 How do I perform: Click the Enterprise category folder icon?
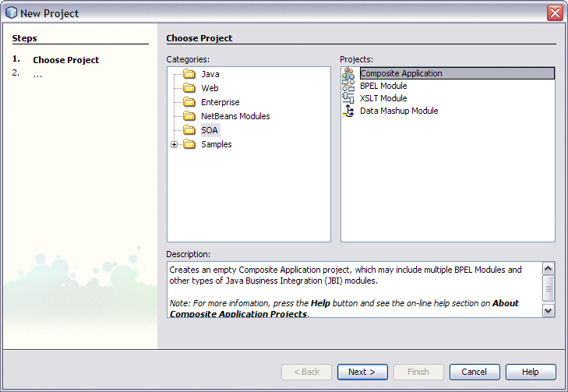click(189, 102)
